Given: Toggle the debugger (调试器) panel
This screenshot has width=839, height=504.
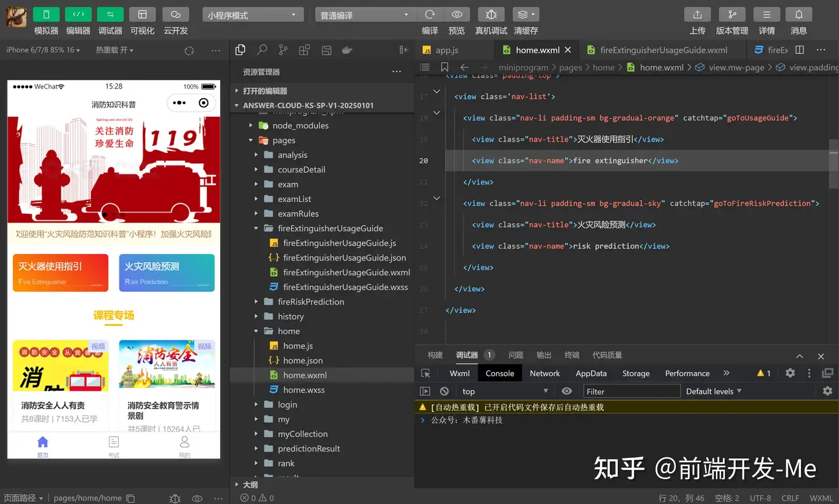Looking at the screenshot, I should 110,15.
